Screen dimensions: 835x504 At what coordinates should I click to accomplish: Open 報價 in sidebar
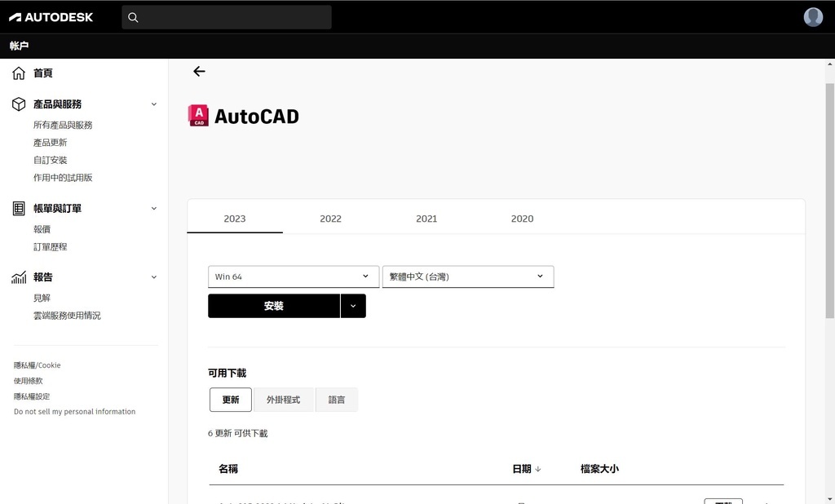[42, 229]
